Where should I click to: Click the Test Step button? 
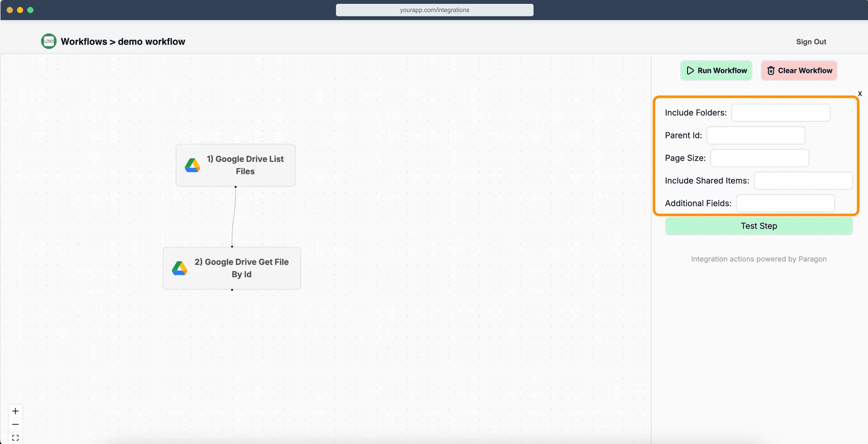[759, 226]
